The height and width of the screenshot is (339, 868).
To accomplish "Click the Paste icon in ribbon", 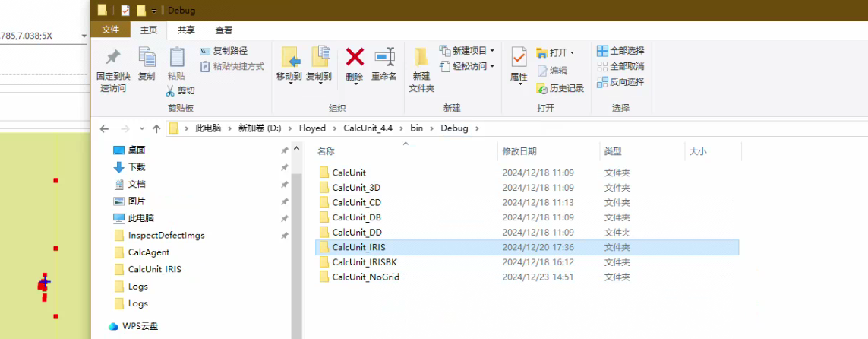I will point(176,58).
